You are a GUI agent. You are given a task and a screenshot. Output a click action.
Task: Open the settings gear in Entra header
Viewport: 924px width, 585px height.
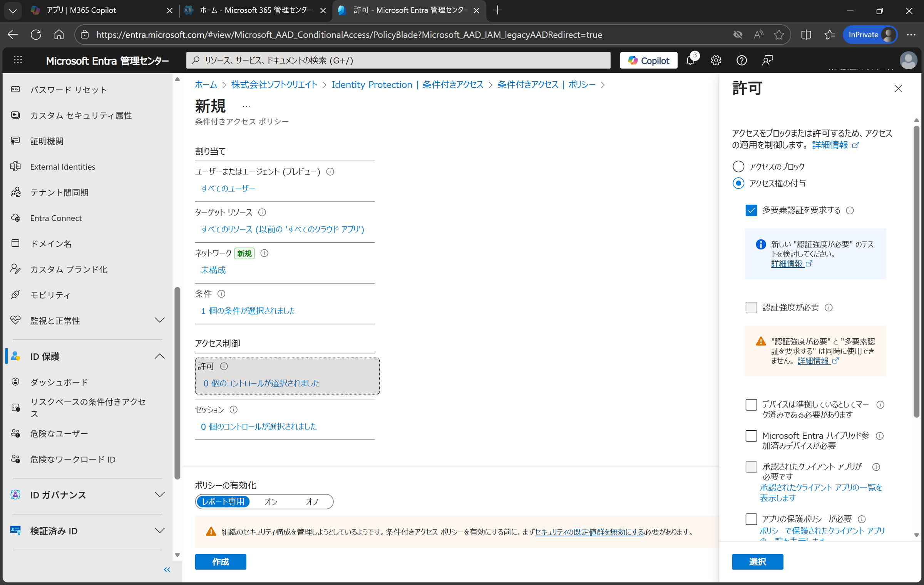click(716, 60)
